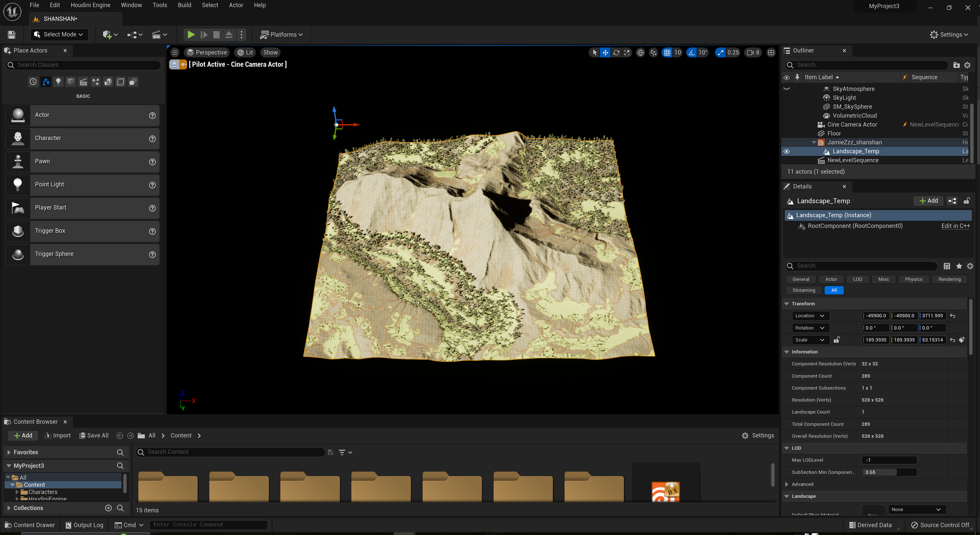Toggle rotation angle snapping

pos(692,53)
